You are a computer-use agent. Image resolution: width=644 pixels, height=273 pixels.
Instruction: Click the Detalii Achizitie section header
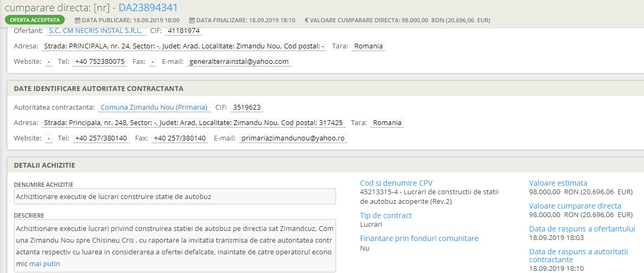tap(44, 166)
